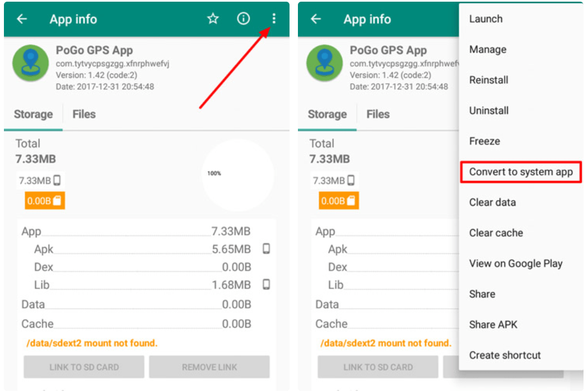588x392 pixels.
Task: Tap the star favorite icon
Action: (x=213, y=18)
